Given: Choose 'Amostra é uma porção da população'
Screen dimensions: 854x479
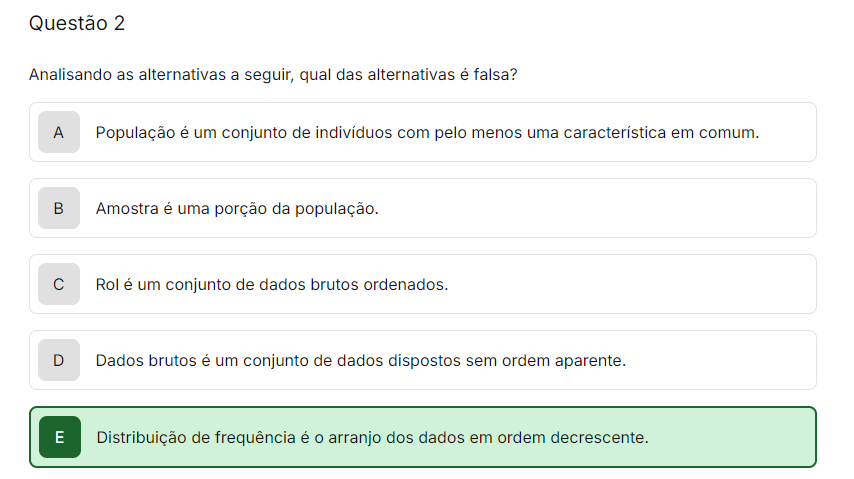Looking at the screenshot, I should pos(237,208).
